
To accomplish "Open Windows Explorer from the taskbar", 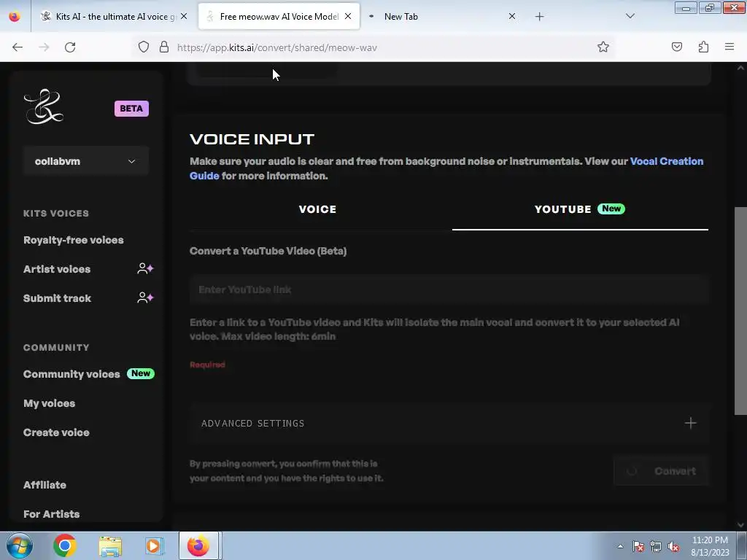I will [x=110, y=546].
